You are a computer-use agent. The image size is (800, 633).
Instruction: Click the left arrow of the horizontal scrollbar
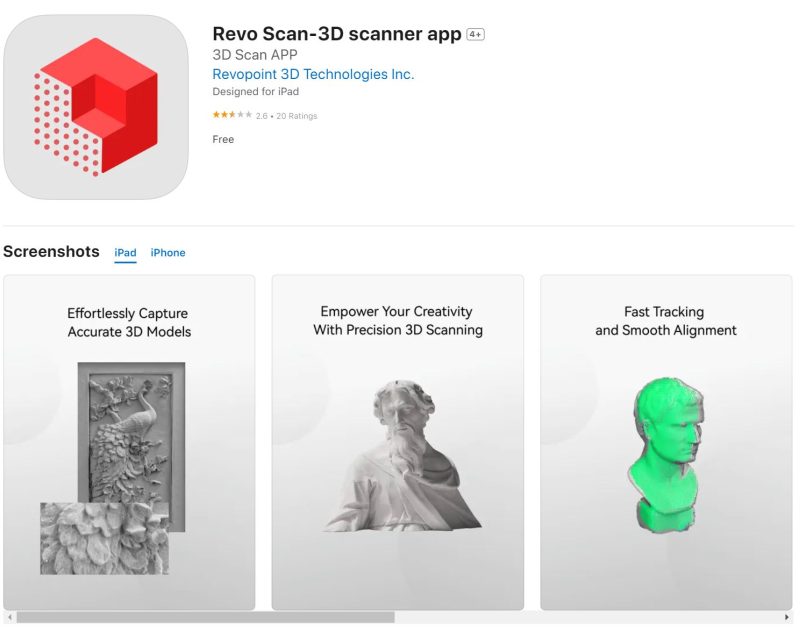pyautogui.click(x=10, y=617)
